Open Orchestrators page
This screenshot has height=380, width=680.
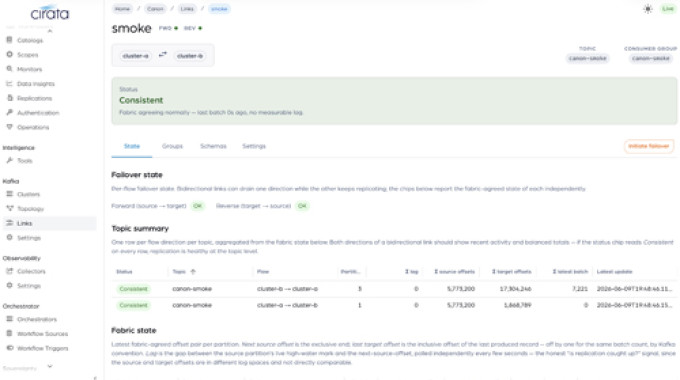36,319
